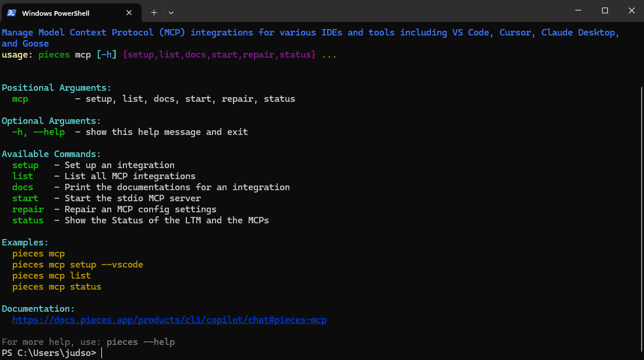
Task: Maximize the terminal window
Action: coord(604,10)
